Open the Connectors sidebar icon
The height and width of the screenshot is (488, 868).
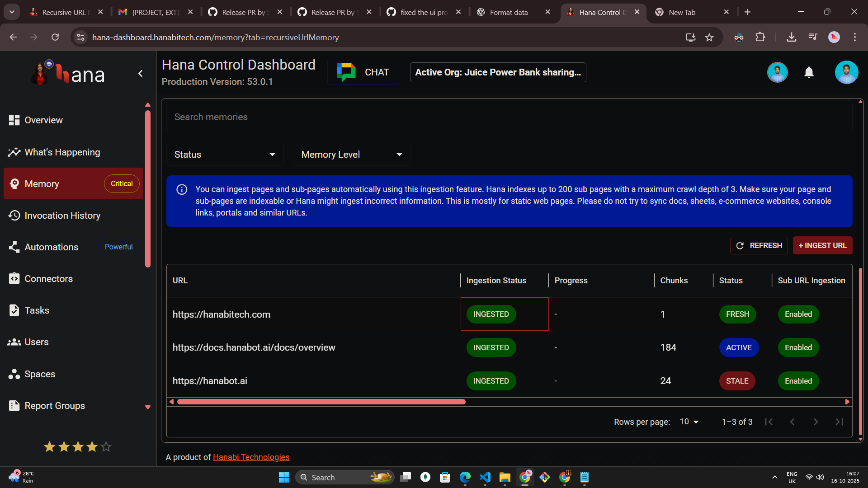tap(14, 279)
